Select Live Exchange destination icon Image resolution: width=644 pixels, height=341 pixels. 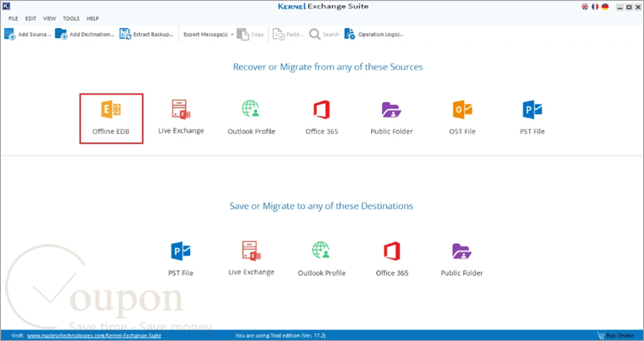tap(251, 258)
